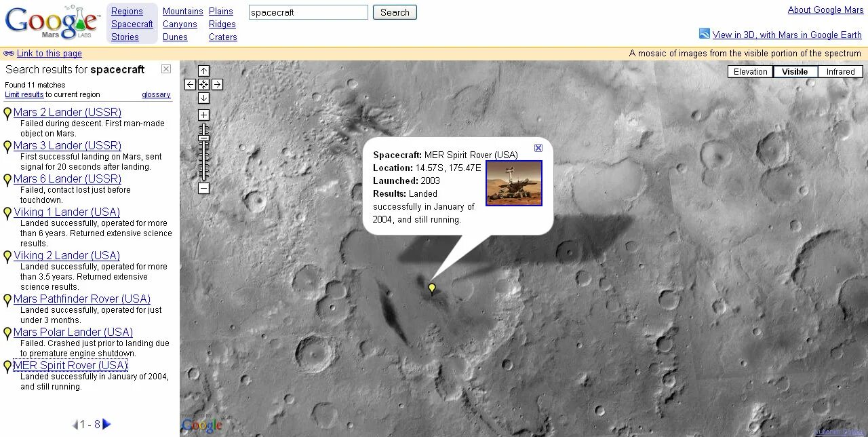Open the Regions category

click(127, 11)
